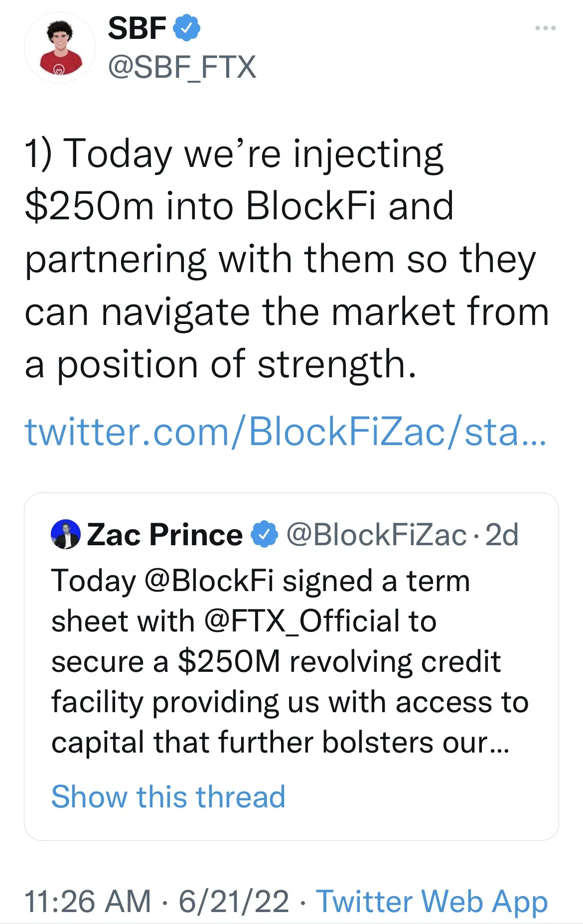This screenshot has width=583, height=924.
Task: Click the @SBF_FTX handle
Action: tap(182, 67)
